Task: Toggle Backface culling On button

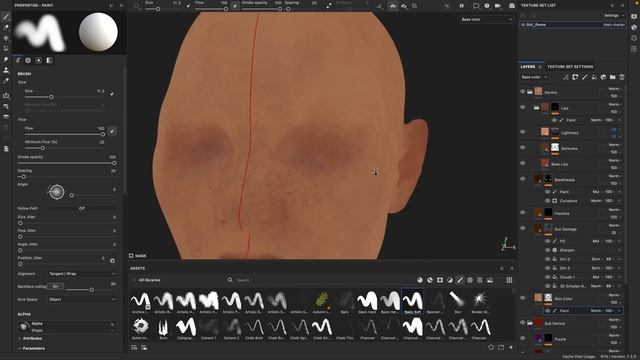Action: [56, 287]
